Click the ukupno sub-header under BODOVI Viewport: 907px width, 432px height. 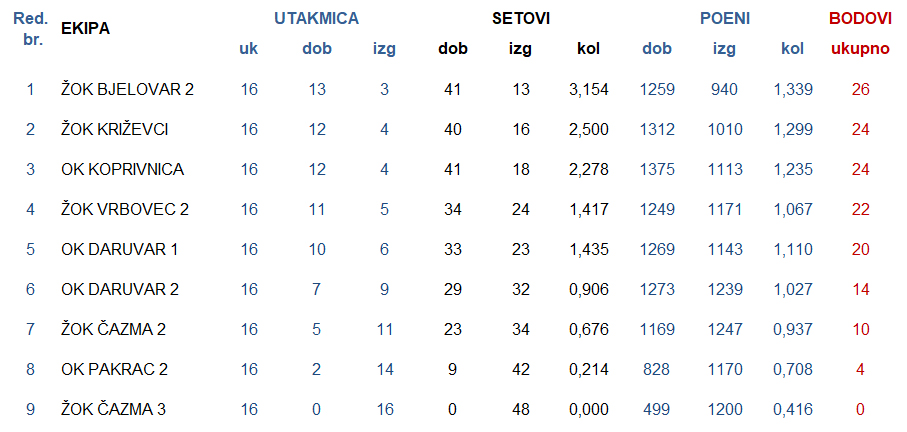[x=860, y=50]
